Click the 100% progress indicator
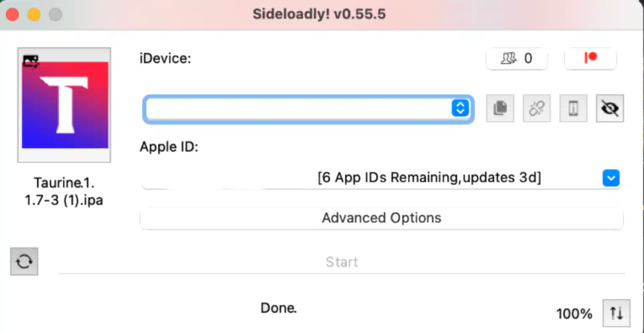This screenshot has width=644, height=333. pos(574,314)
